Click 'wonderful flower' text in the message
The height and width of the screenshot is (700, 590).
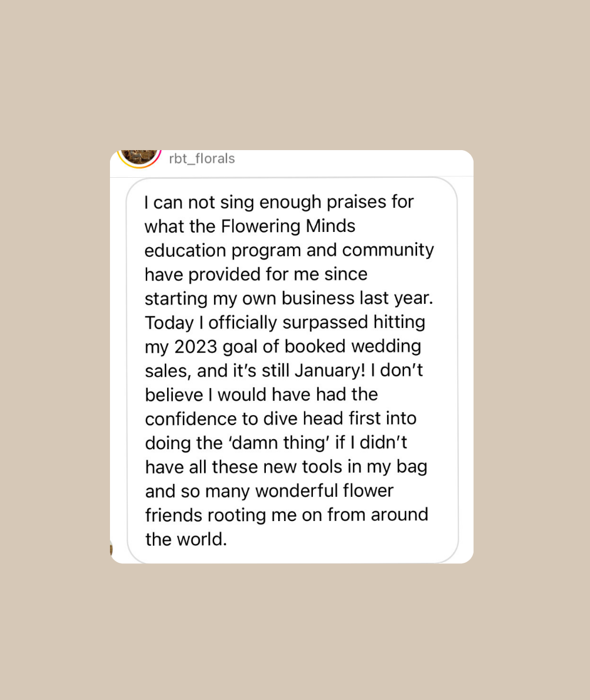[x=324, y=490]
